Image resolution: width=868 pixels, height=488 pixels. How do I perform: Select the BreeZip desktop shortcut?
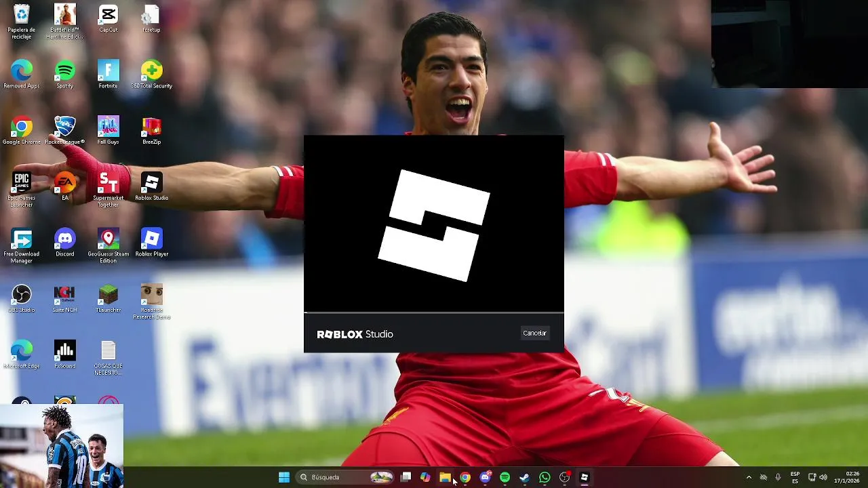(151, 131)
